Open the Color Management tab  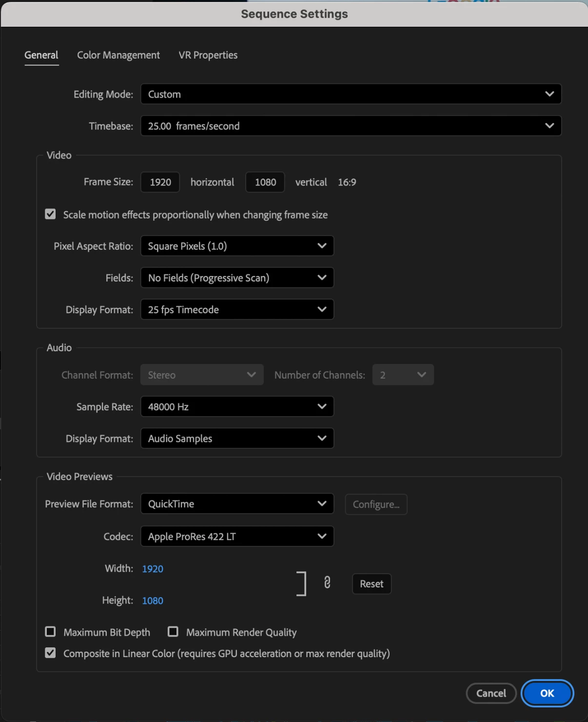[x=118, y=55]
